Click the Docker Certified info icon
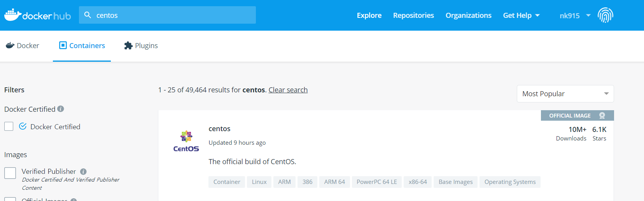Viewport: 644px width, 201px height. click(x=61, y=109)
